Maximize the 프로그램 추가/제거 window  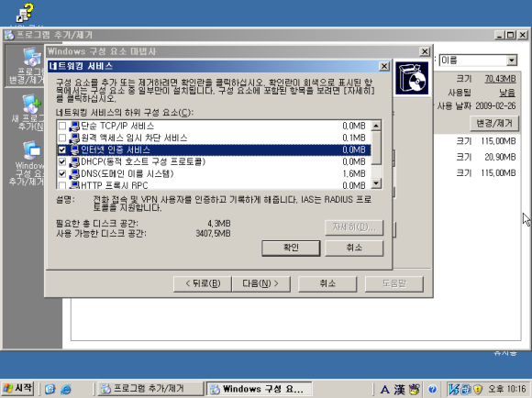pyautogui.click(x=510, y=35)
